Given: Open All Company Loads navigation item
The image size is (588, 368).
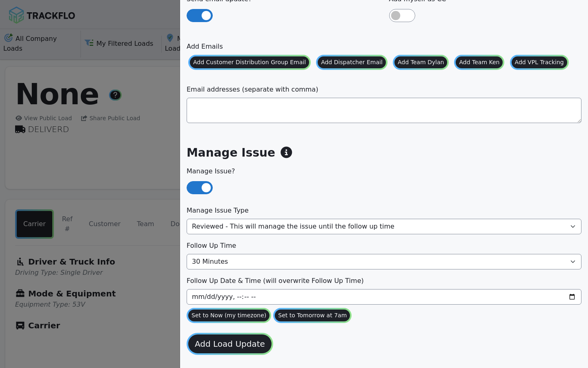Looking at the screenshot, I should pos(40,43).
